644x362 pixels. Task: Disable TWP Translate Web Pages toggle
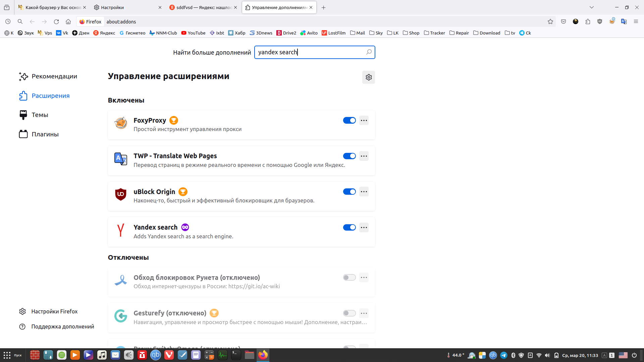[350, 156]
